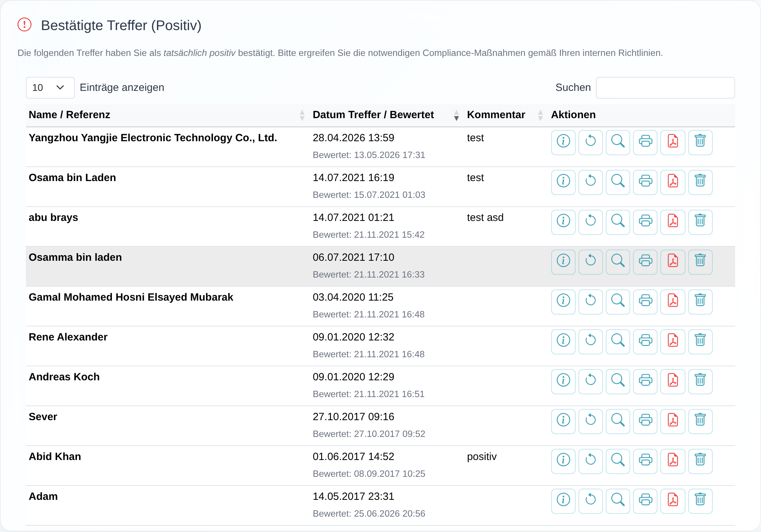
Task: Export Osama bin Laden hit as PDF
Action: pyautogui.click(x=673, y=182)
